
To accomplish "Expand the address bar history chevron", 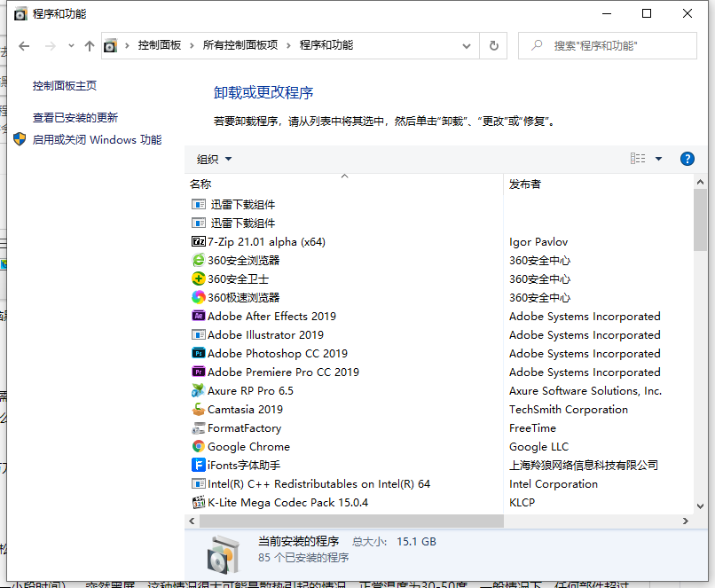I will (x=465, y=45).
